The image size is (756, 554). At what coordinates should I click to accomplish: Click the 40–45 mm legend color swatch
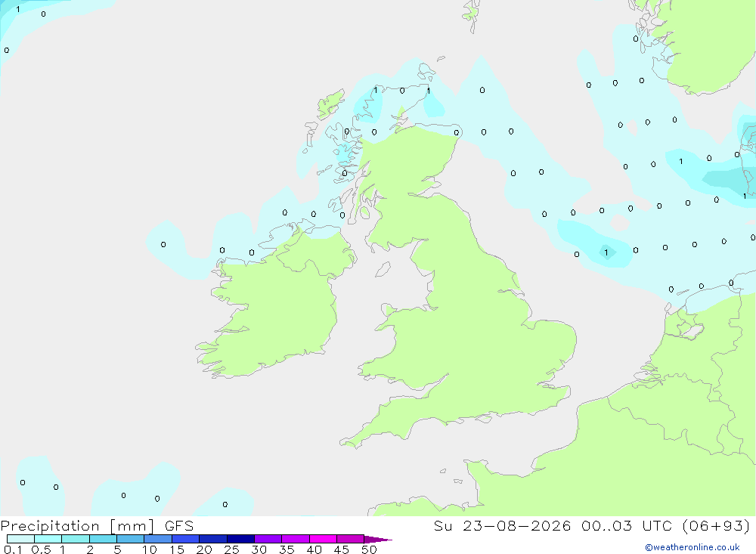323,539
